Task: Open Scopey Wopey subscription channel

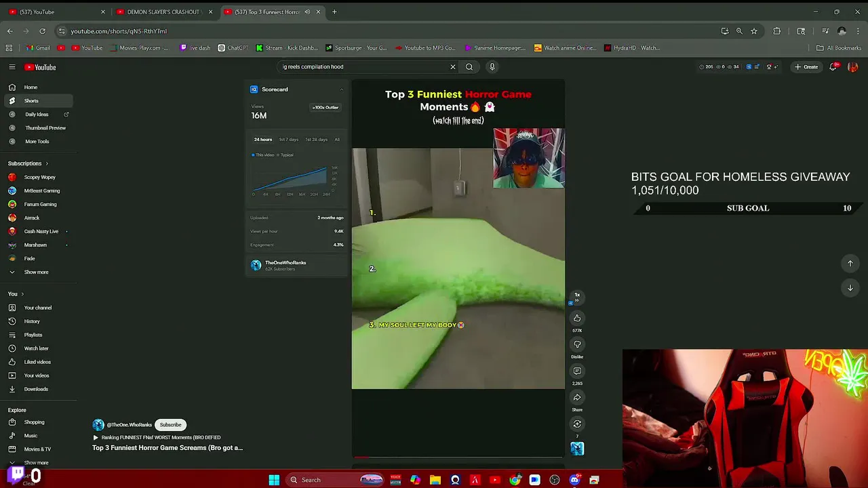Action: (x=37, y=177)
